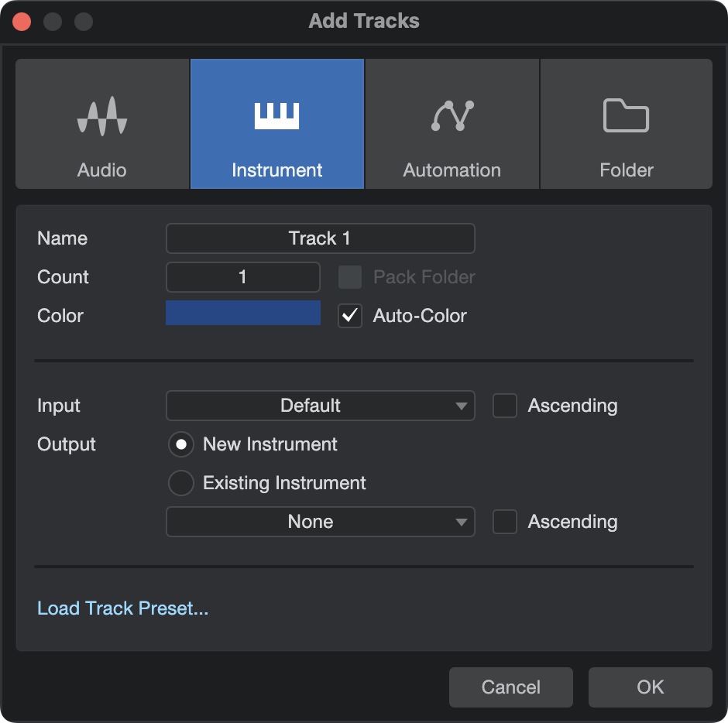
Task: Confirm with the OK button
Action: click(650, 687)
